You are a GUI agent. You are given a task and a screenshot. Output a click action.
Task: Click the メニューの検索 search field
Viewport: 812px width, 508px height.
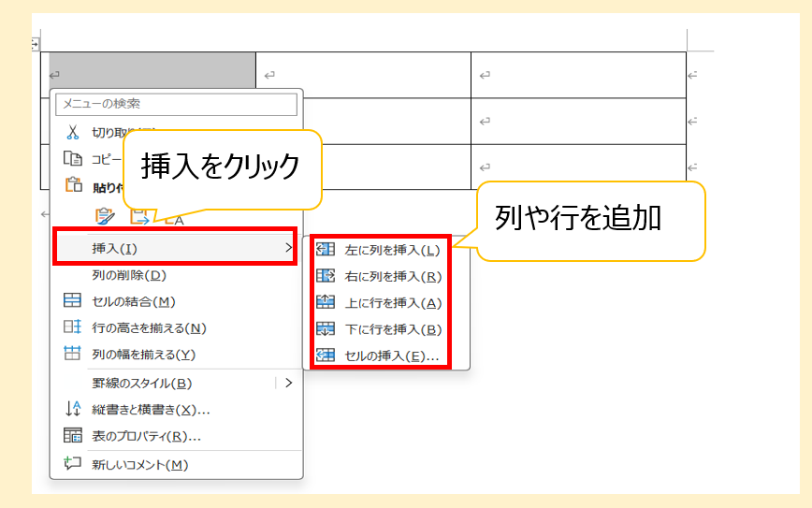point(176,104)
